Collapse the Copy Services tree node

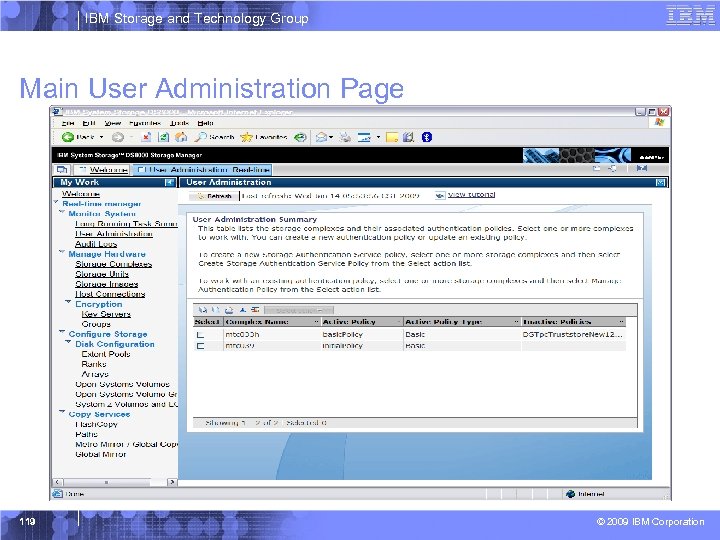tap(62, 412)
